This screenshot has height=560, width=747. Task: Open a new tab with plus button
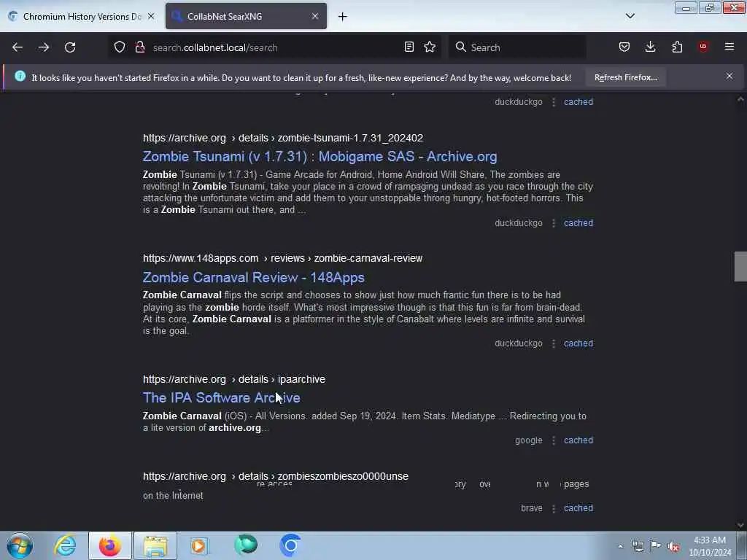pyautogui.click(x=343, y=17)
